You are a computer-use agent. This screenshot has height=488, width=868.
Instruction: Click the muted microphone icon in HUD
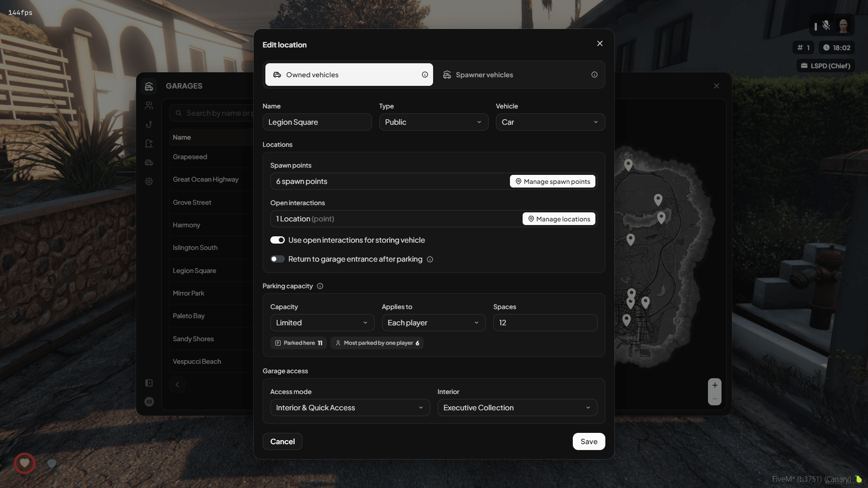pyautogui.click(x=826, y=25)
